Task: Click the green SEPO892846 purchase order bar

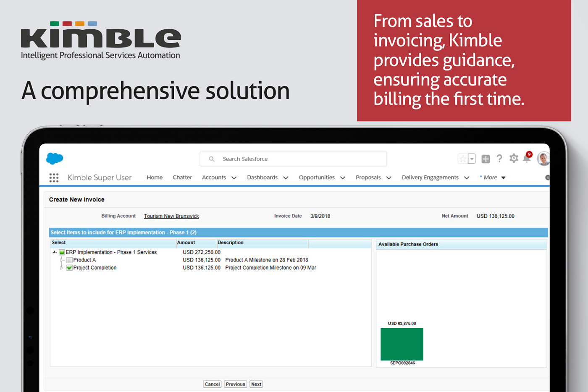Action: point(402,344)
